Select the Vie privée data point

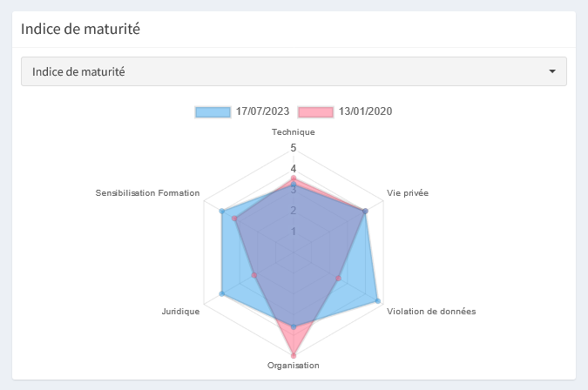click(x=365, y=211)
